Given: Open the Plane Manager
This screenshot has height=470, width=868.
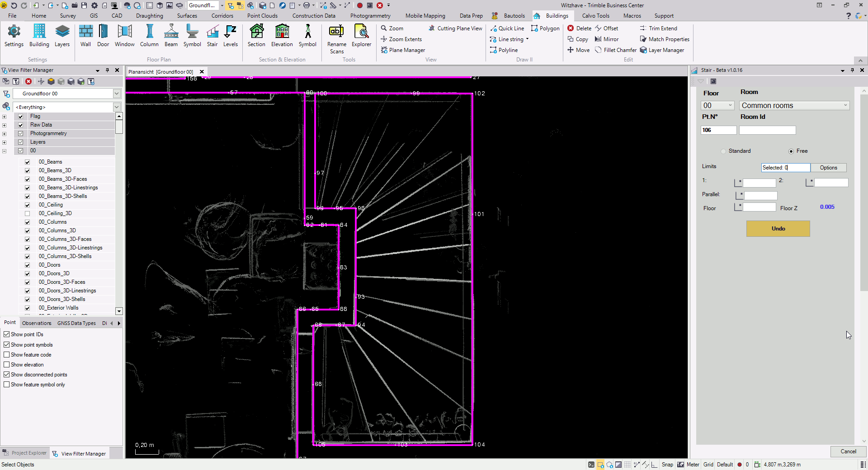Looking at the screenshot, I should tap(403, 50).
